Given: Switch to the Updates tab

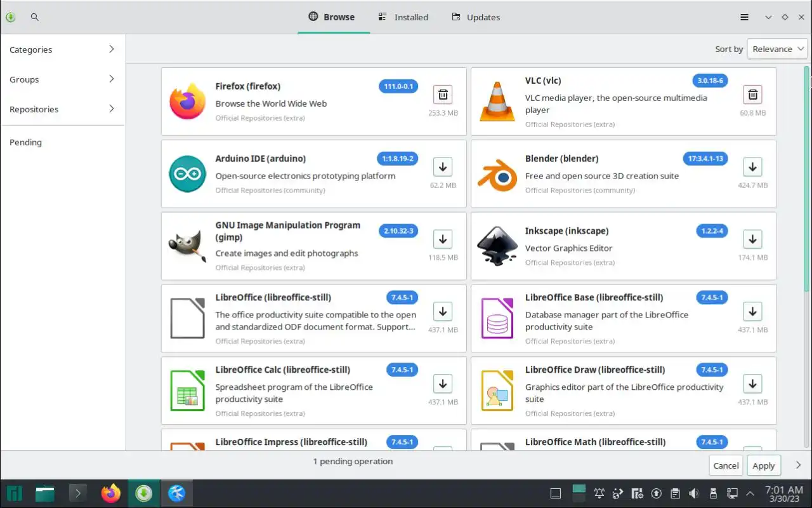Looking at the screenshot, I should click(476, 17).
